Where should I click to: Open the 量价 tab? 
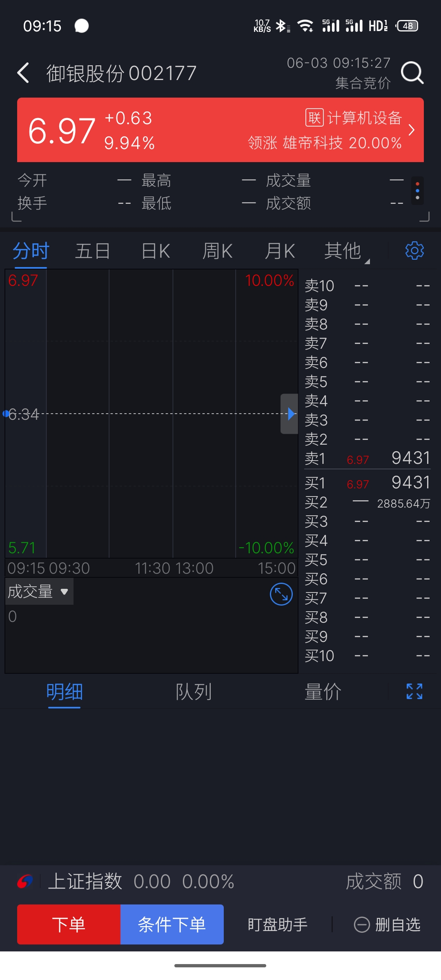323,692
